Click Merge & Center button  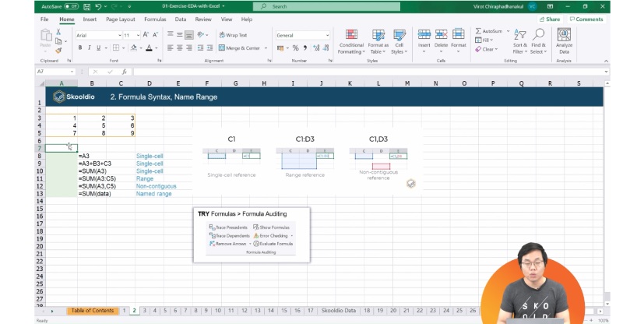[239, 48]
